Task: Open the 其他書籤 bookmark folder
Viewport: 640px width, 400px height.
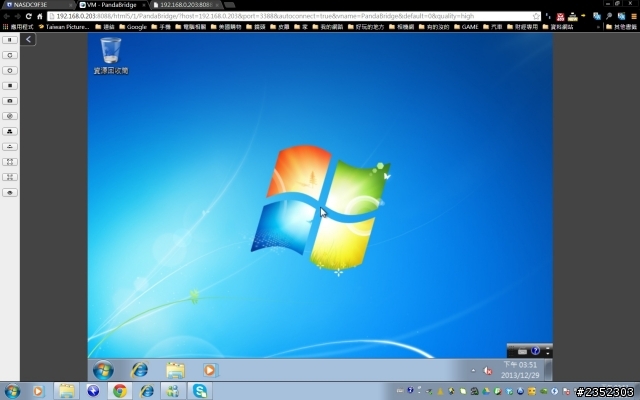Action: click(621, 27)
